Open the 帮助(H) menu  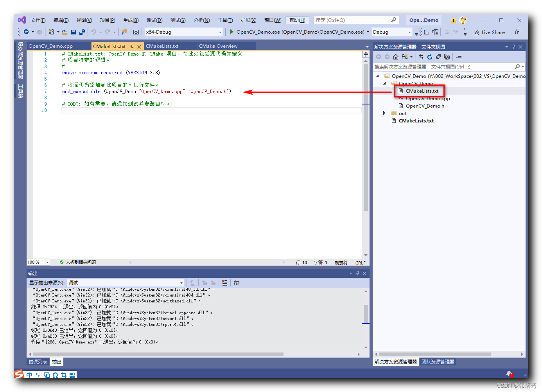pyautogui.click(x=297, y=20)
